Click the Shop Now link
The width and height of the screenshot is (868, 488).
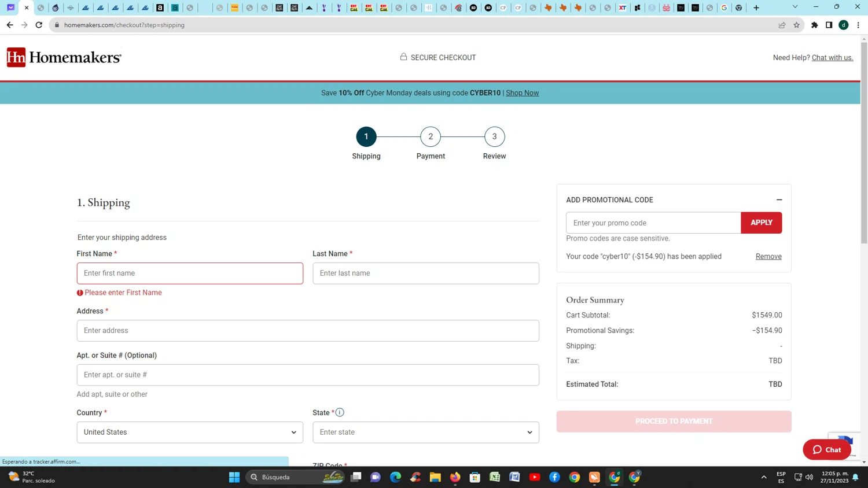(x=522, y=93)
